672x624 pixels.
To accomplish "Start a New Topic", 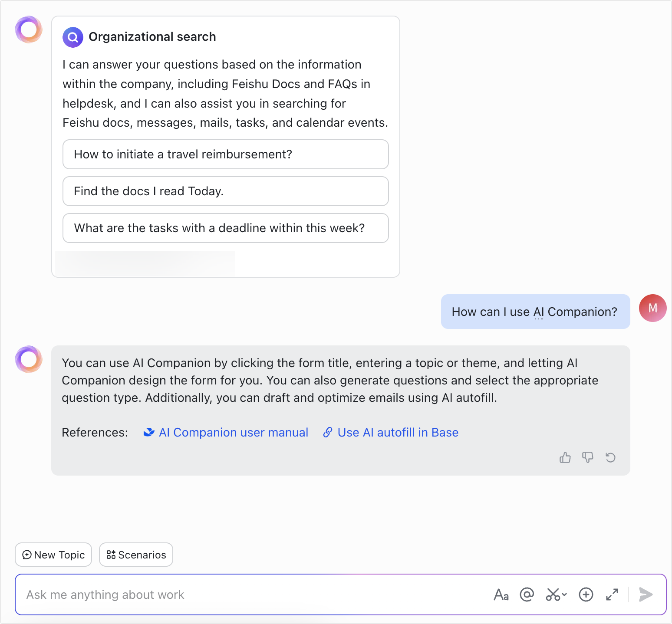I will click(x=53, y=555).
